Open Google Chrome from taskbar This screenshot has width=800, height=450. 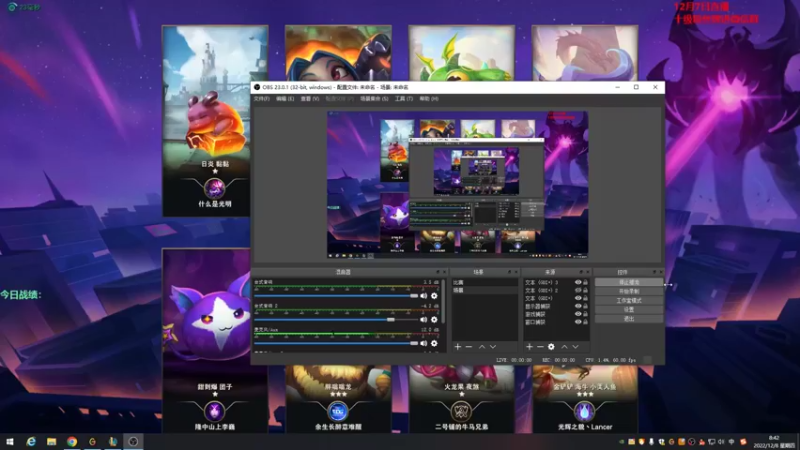pyautogui.click(x=72, y=442)
